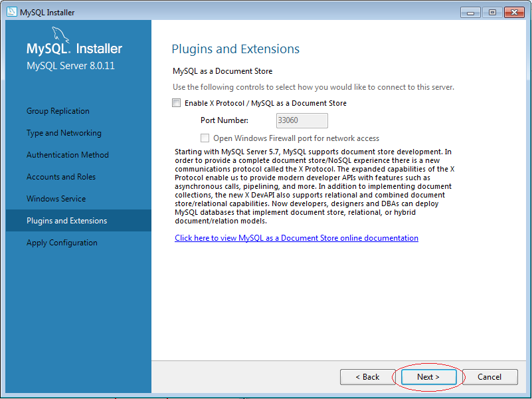Image resolution: width=532 pixels, height=399 pixels.
Task: Enable X Protocol / Document Store checkbox
Action: (x=177, y=103)
